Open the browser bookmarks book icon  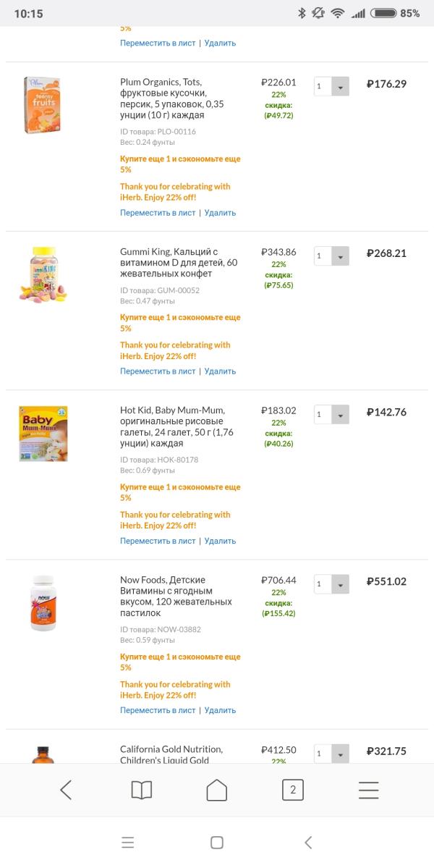pos(142,790)
